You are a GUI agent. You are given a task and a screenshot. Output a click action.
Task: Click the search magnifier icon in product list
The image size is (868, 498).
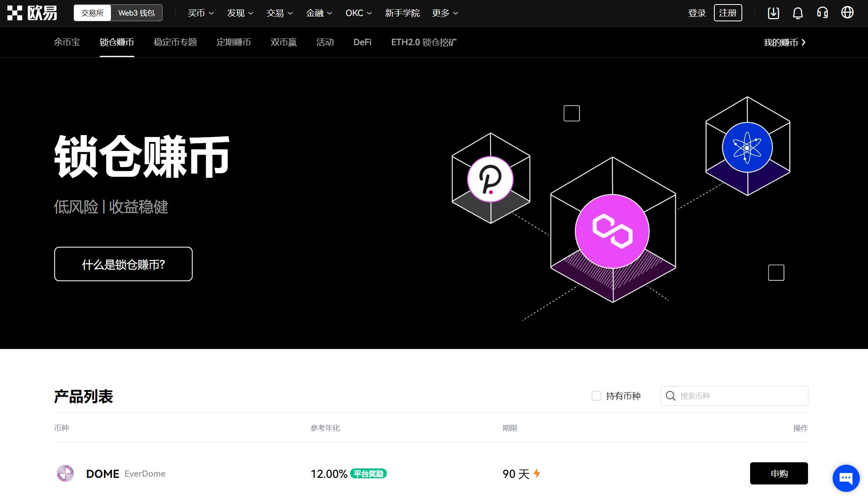[671, 395]
